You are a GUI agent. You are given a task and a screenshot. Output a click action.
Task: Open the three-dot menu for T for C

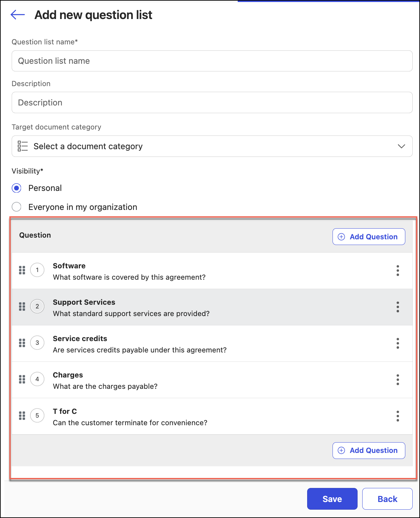pyautogui.click(x=398, y=416)
